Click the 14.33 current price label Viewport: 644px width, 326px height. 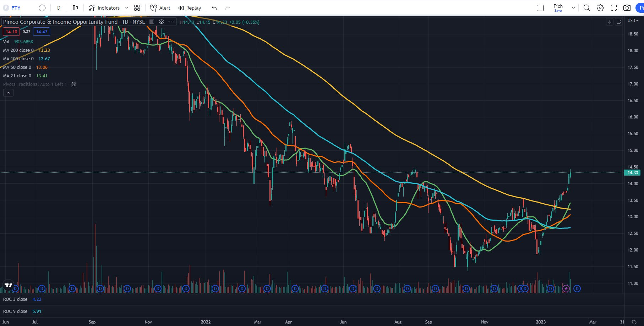coord(633,173)
